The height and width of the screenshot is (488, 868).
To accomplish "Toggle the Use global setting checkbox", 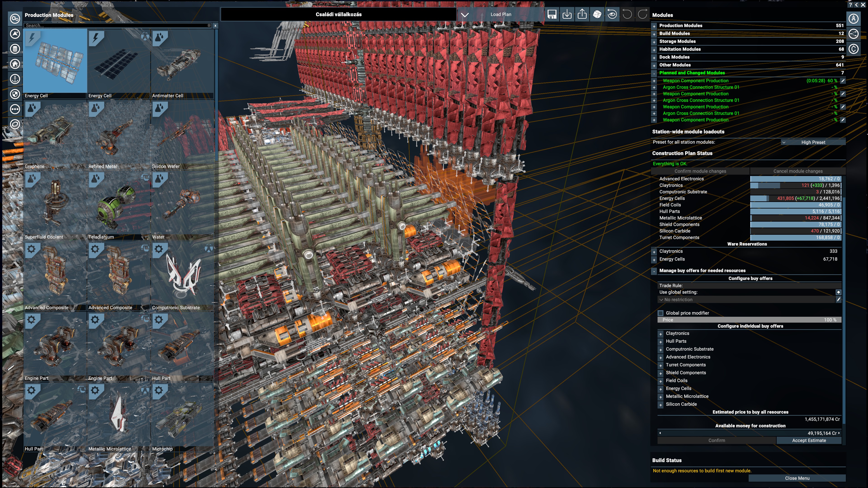I will tap(838, 292).
